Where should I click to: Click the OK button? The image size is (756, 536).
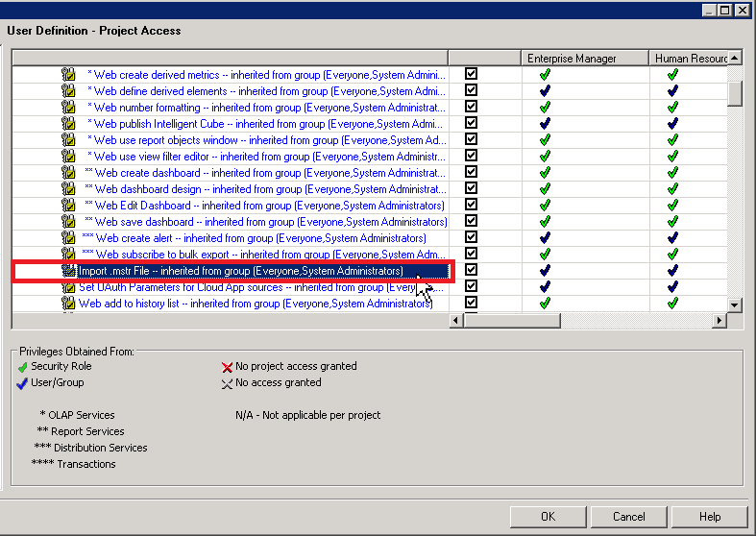(x=549, y=517)
